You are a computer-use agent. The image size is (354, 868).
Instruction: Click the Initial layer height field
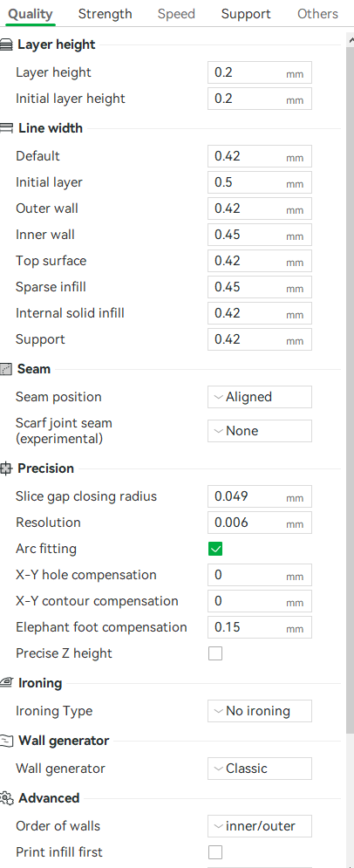click(260, 99)
